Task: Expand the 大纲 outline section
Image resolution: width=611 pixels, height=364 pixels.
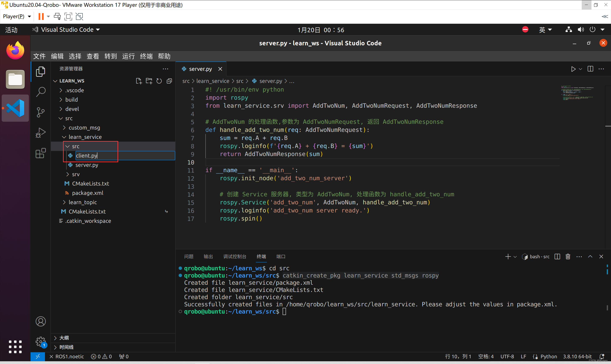Action: tap(113, 338)
